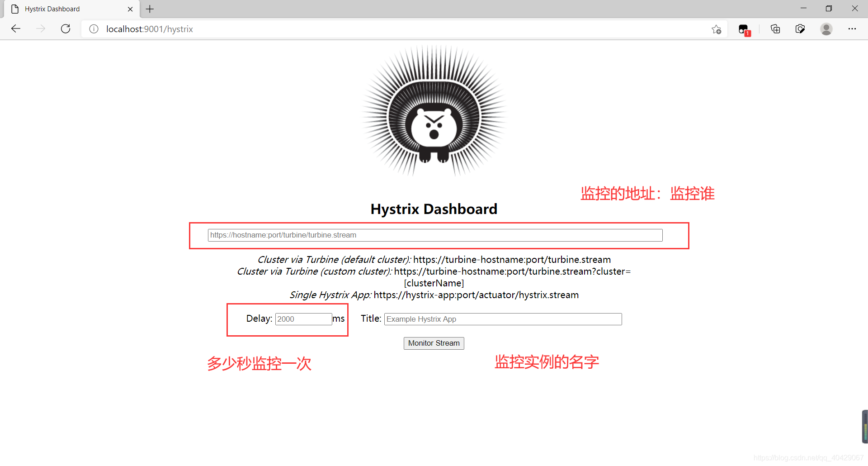
Task: Click the browser Back arrow
Action: click(x=16, y=29)
